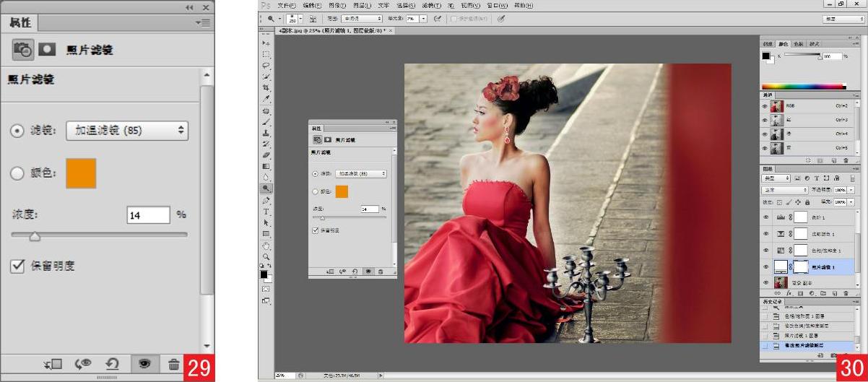The width and height of the screenshot is (868, 382).
Task: Open the exposure dropdown arrow in options bar
Action: (x=424, y=19)
